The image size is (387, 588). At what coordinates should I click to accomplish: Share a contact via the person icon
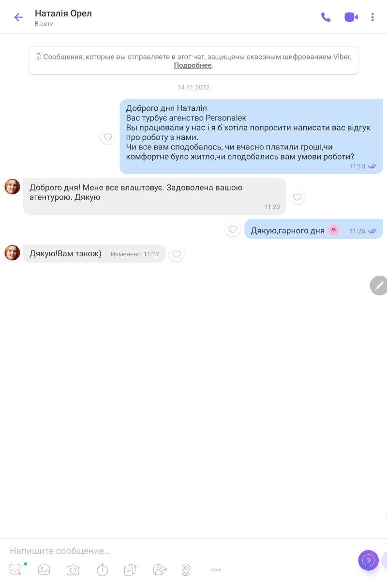click(160, 570)
